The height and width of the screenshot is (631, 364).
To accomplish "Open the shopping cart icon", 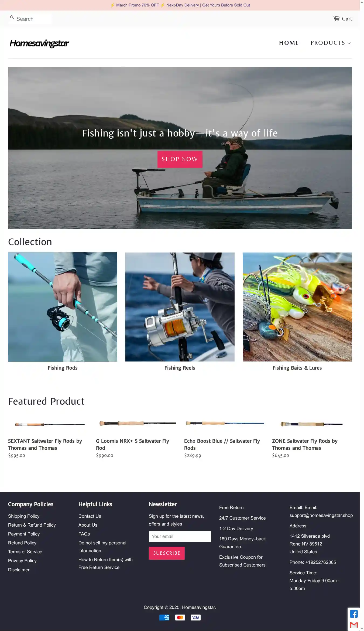I will coord(336,19).
